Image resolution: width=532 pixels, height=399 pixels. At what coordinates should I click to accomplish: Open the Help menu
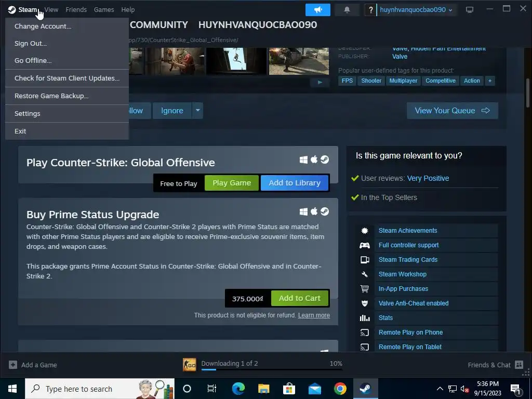pyautogui.click(x=128, y=10)
